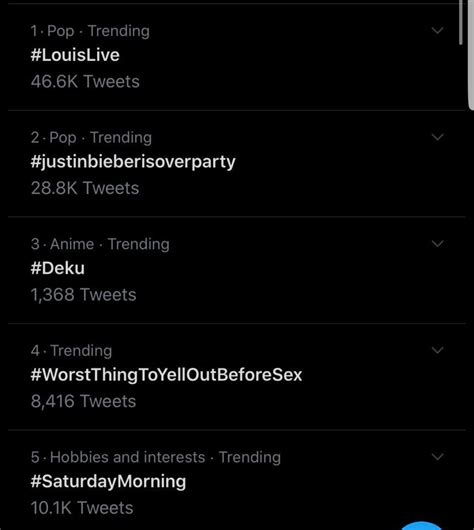Open the #justinbieberisoverparty hashtag
Viewport: 474px width, 530px height.
pos(133,162)
